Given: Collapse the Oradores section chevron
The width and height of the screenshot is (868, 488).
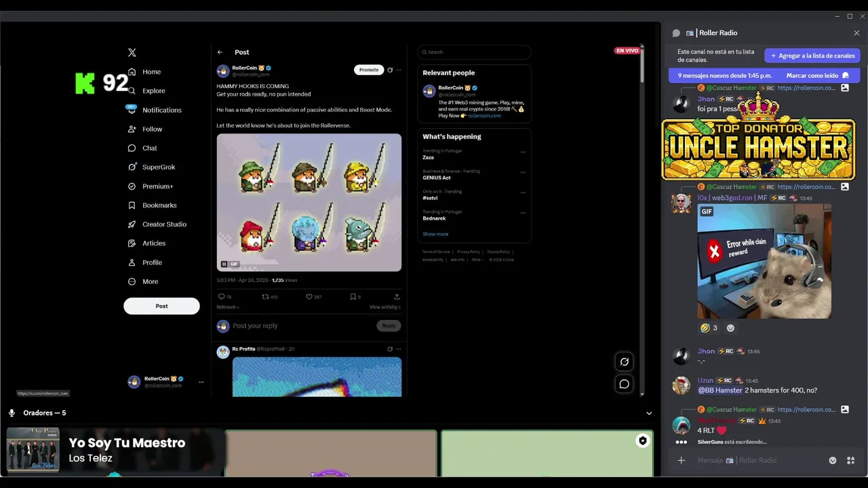Looking at the screenshot, I should (x=649, y=413).
